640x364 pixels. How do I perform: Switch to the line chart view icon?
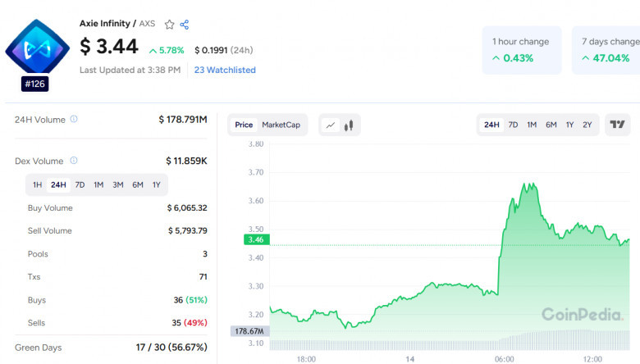(331, 125)
